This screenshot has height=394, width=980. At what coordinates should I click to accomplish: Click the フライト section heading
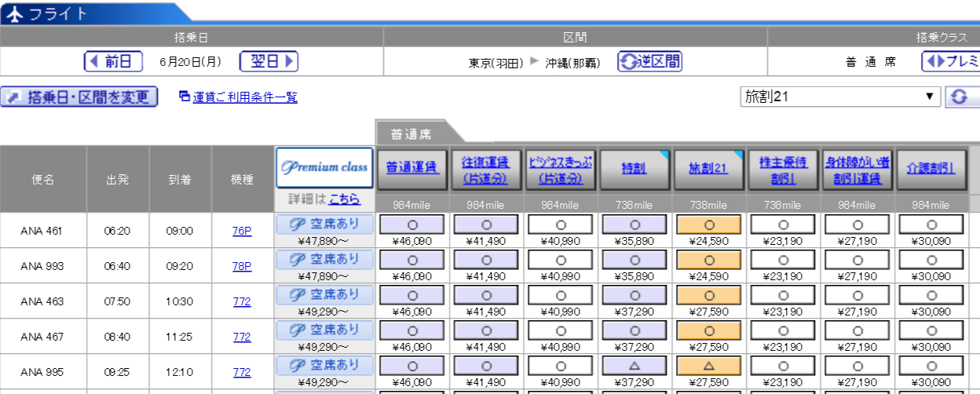point(59,13)
